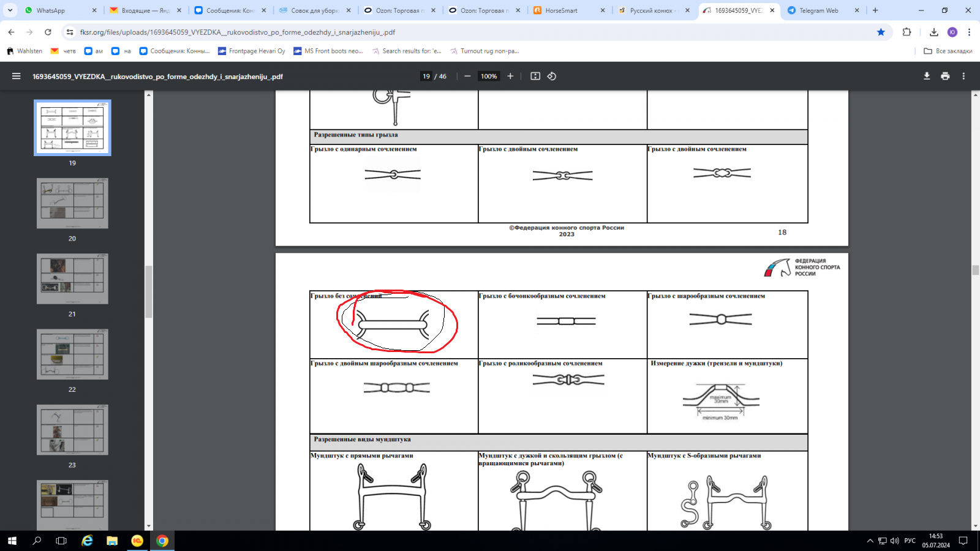Screen dimensions: 980x551
Task: Open Task View on taskbar
Action: click(61, 541)
